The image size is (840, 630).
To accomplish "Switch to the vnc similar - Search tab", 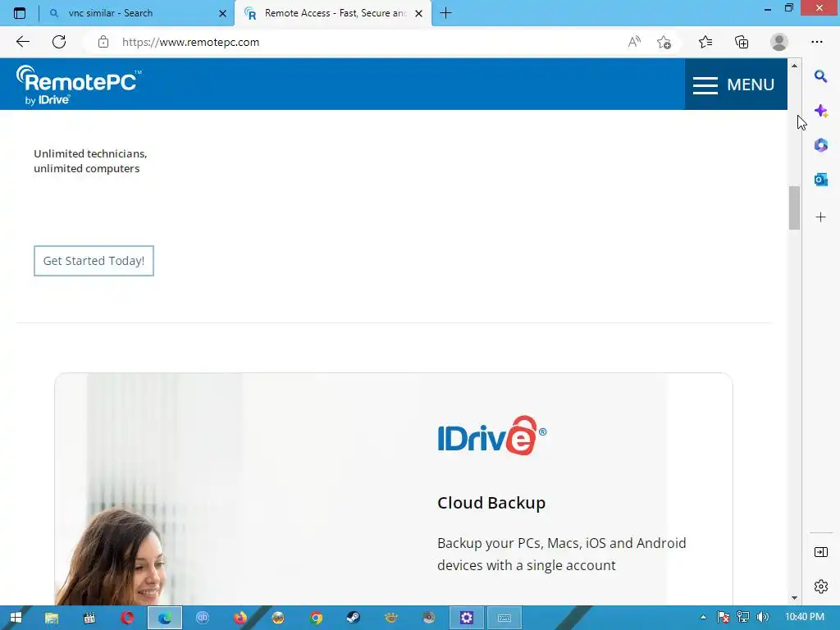I will point(111,13).
